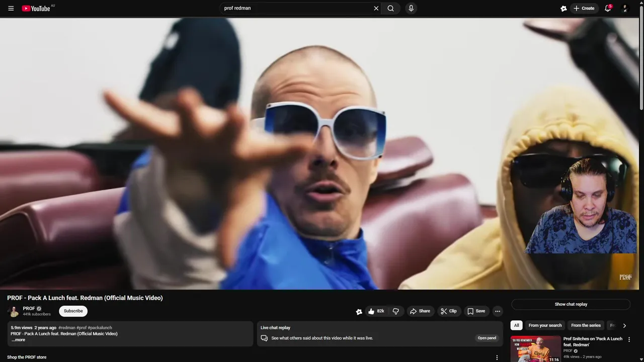Click the #packalunch hashtag
The height and width of the screenshot is (362, 644).
pyautogui.click(x=100, y=328)
